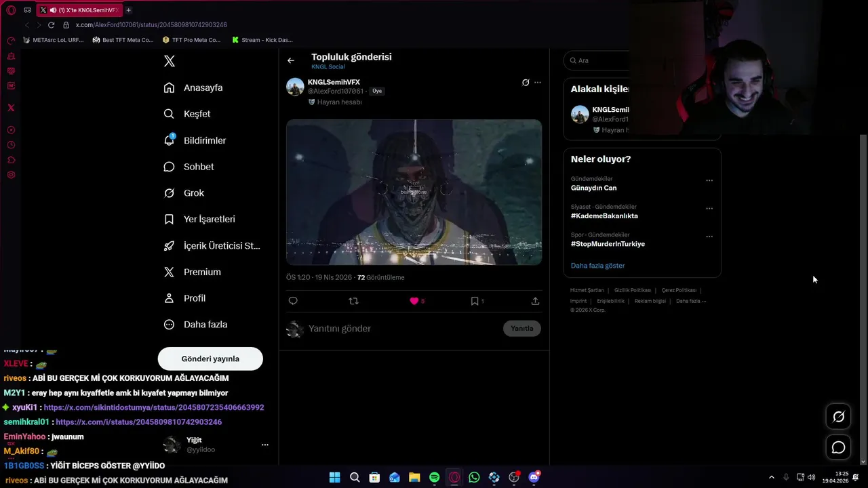
Task: Go back with the Topluluk gönderisi arrow
Action: pos(291,60)
